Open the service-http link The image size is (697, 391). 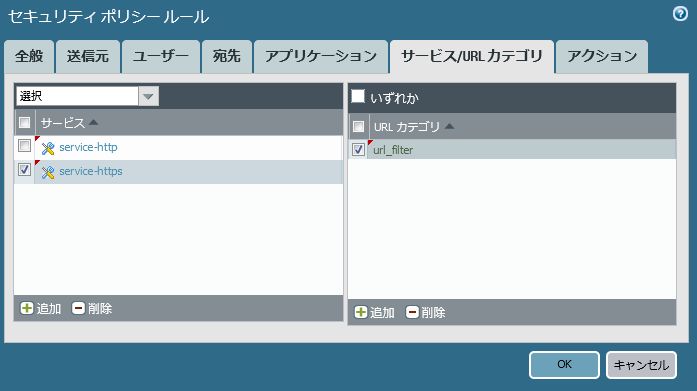point(88,147)
